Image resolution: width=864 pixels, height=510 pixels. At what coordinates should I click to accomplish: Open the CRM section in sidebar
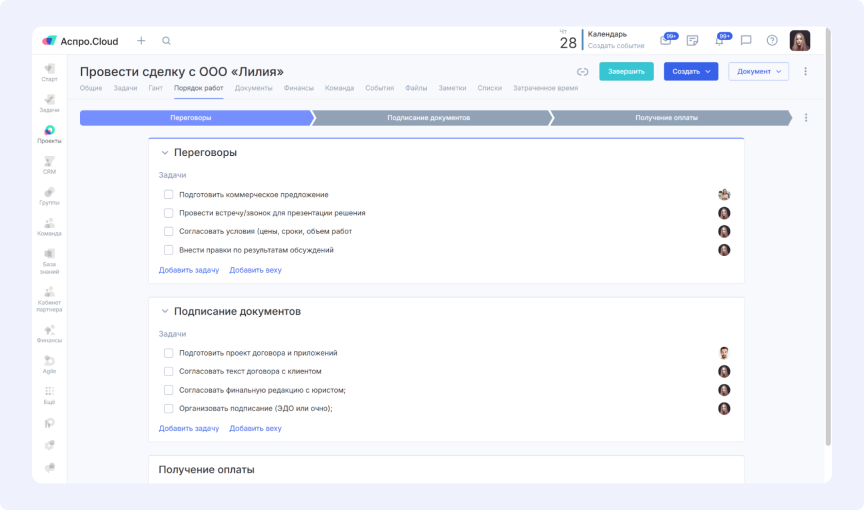click(49, 164)
